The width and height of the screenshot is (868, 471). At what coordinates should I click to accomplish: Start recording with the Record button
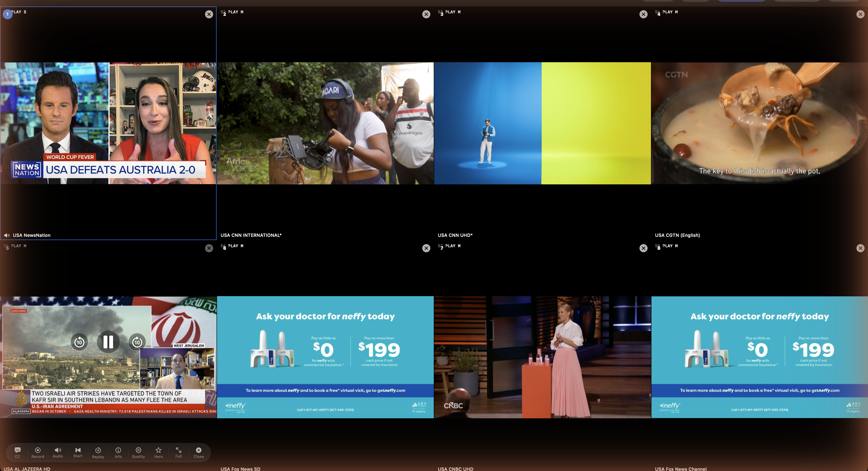click(38, 452)
